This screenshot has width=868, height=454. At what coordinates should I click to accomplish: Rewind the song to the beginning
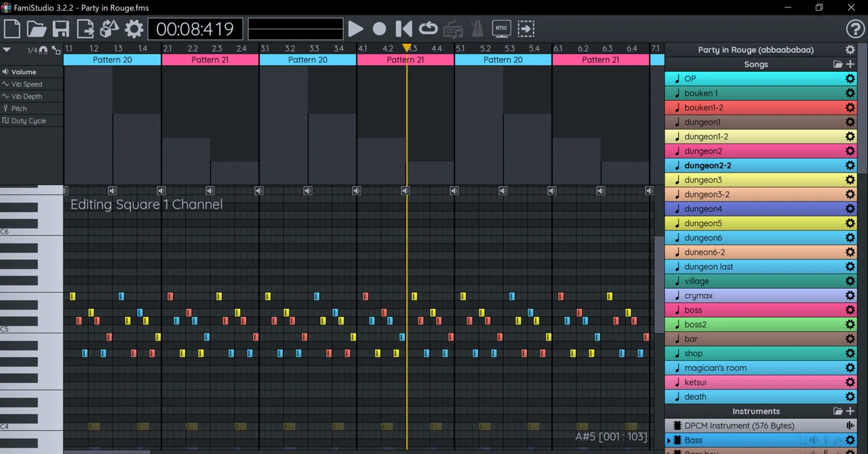point(404,28)
